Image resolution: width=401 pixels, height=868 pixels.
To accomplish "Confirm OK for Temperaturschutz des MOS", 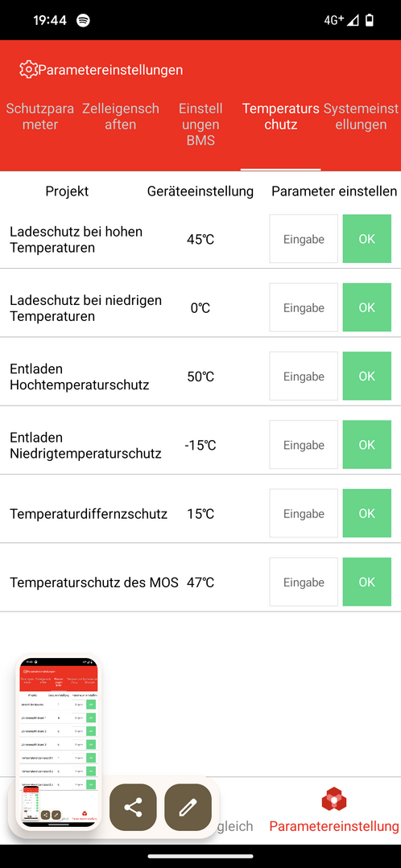I will [366, 582].
